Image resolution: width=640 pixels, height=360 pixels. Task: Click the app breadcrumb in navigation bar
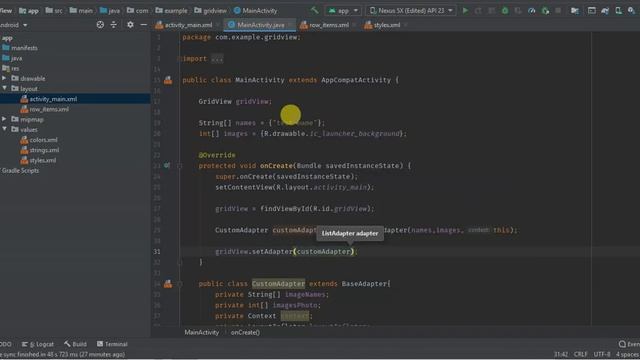click(x=29, y=11)
